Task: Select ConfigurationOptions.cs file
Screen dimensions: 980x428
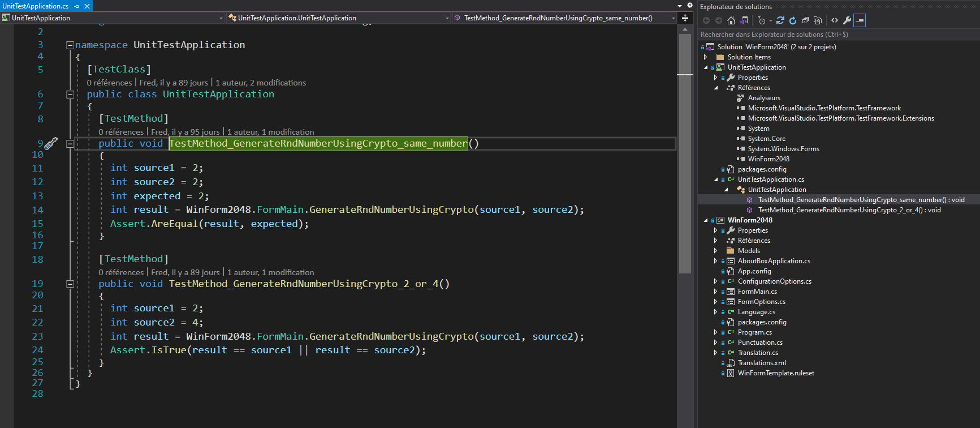Action: [774, 281]
